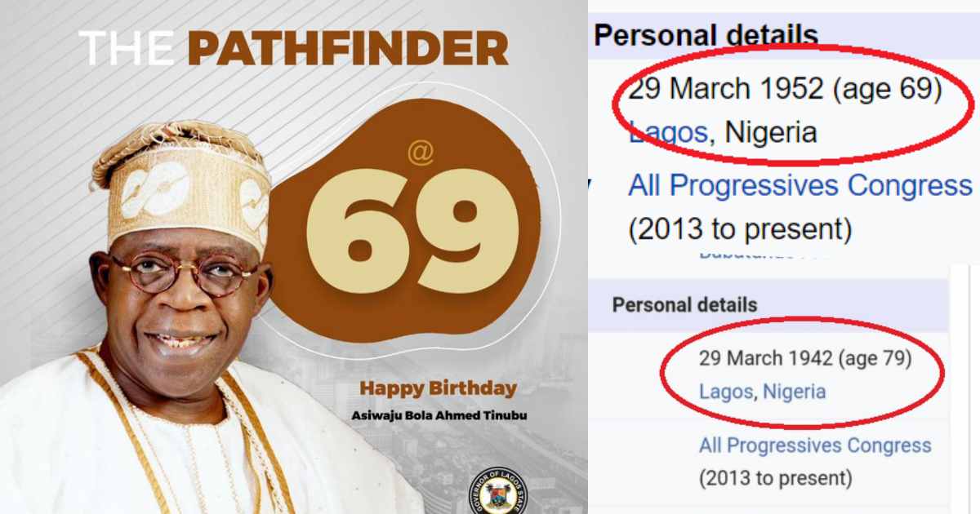Open the Lagos link in the upper screenshot
This screenshot has height=514, width=980.
668,131
